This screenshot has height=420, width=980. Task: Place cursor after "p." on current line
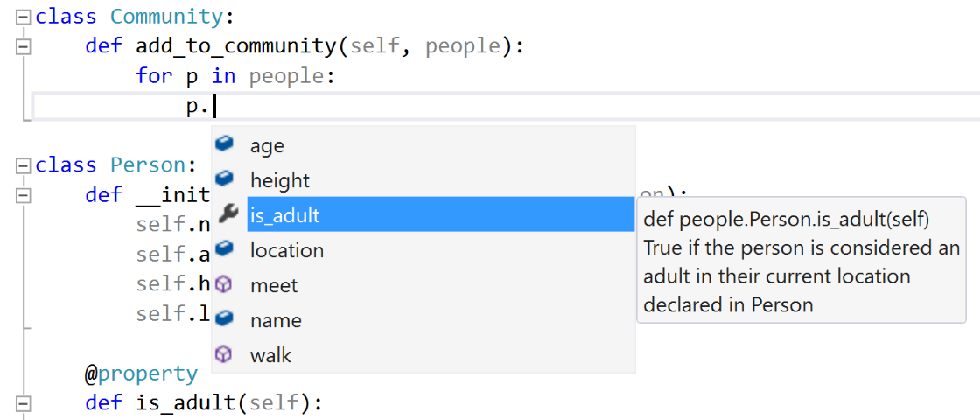(215, 107)
